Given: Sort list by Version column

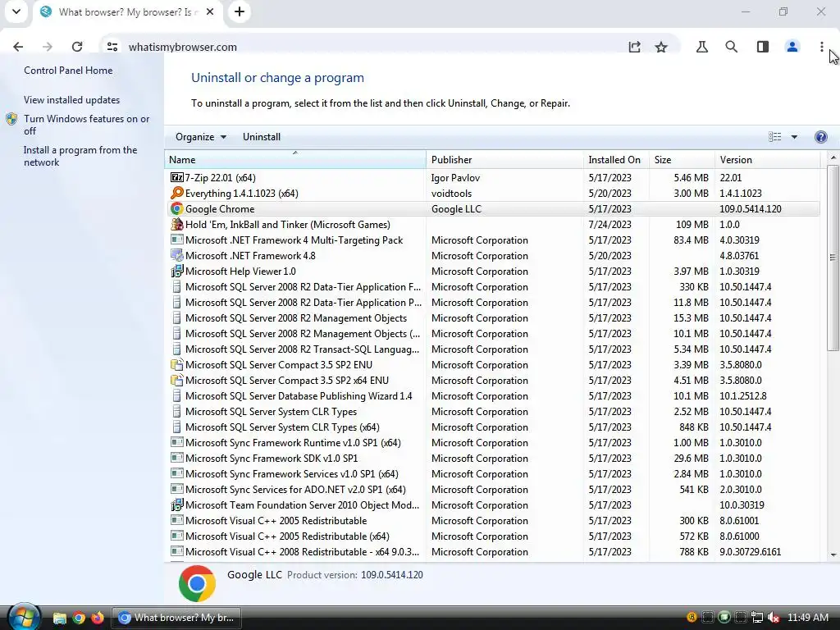Looking at the screenshot, I should (x=767, y=160).
